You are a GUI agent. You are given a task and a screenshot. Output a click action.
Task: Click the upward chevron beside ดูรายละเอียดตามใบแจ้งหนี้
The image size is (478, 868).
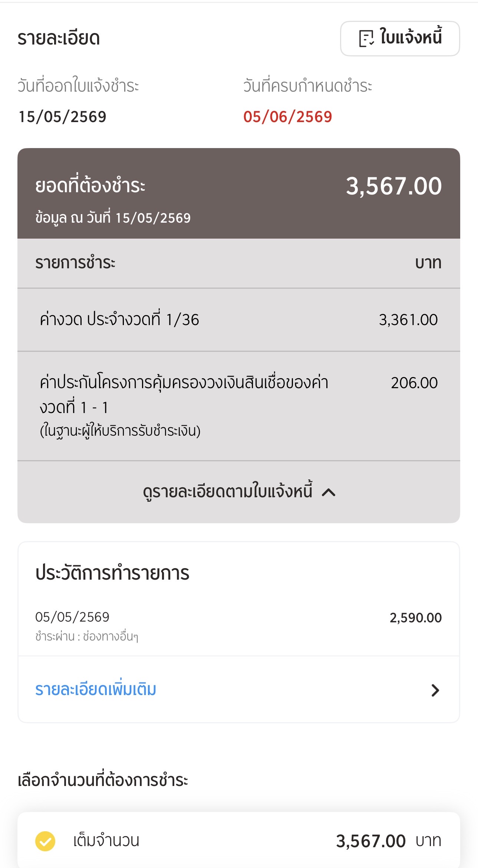point(329,492)
